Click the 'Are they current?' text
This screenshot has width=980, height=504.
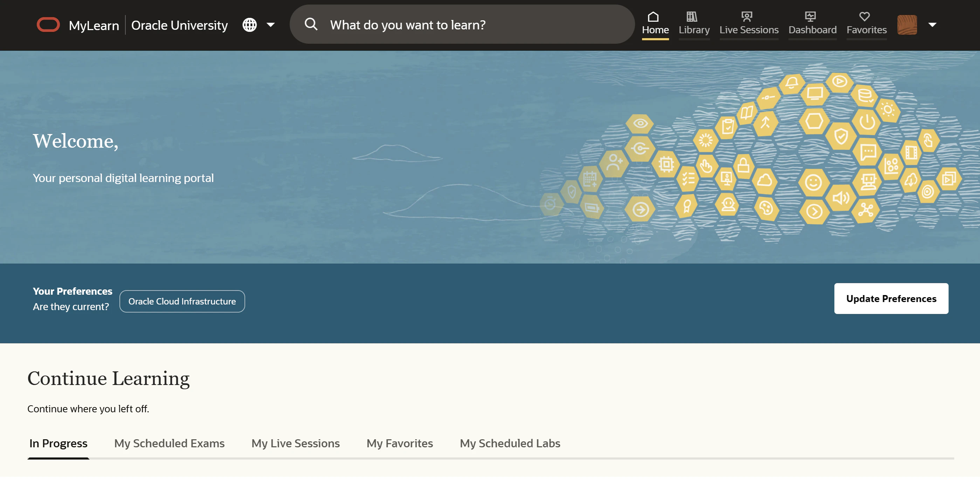pos(71,307)
